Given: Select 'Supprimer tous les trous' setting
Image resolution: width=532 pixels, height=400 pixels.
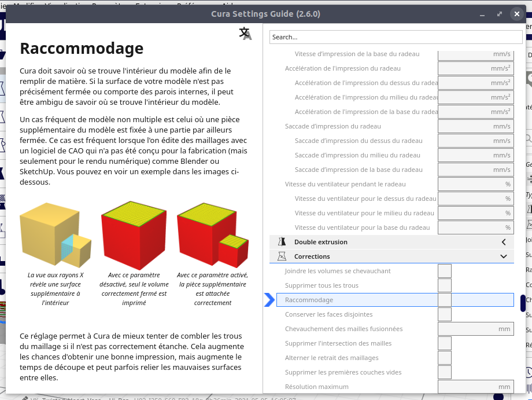Looking at the screenshot, I should pyautogui.click(x=322, y=285).
